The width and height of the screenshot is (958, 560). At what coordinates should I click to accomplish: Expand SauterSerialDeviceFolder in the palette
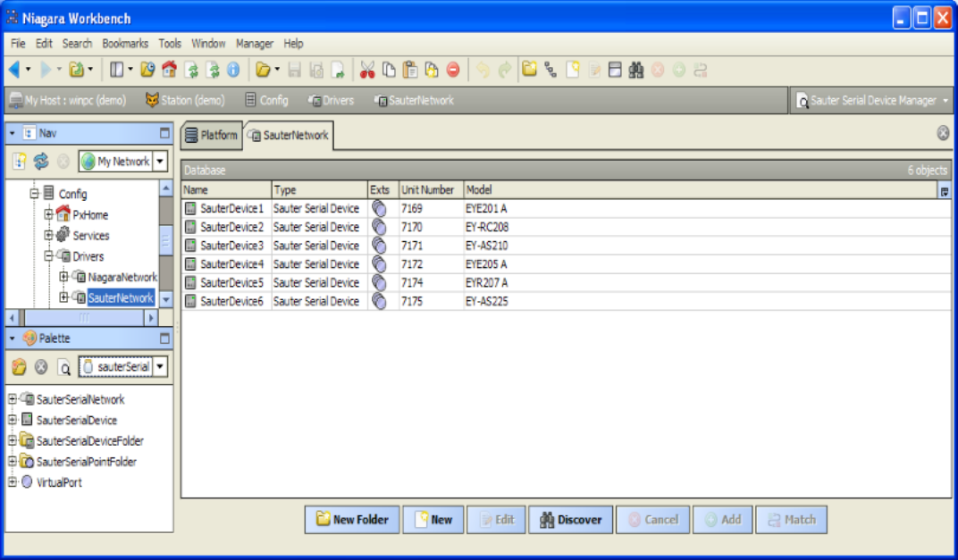[13, 440]
